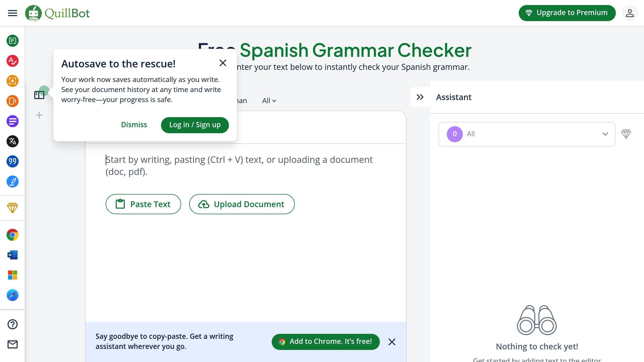This screenshot has width=644, height=362.
Task: Open the Grammar Checker sidebar icon
Action: point(13,61)
